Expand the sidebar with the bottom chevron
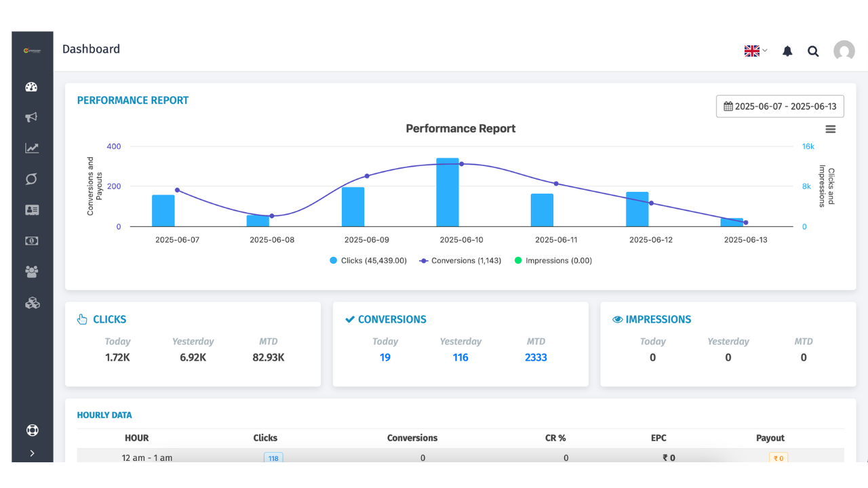Screen dimensions: 868x488 point(32,453)
